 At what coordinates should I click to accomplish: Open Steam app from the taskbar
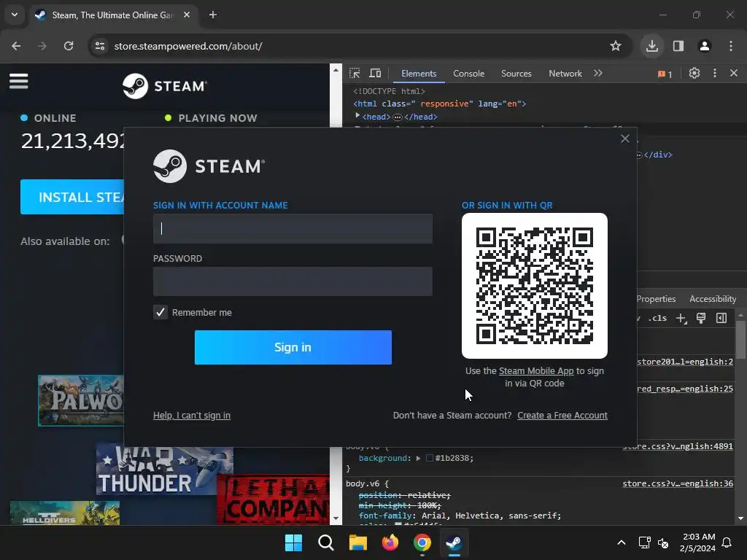point(454,542)
